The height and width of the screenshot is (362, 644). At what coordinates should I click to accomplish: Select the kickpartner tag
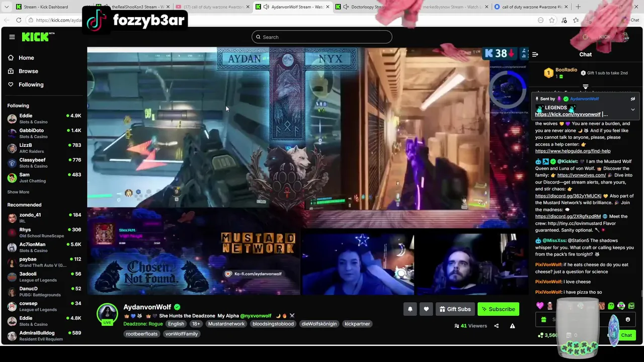(x=357, y=324)
